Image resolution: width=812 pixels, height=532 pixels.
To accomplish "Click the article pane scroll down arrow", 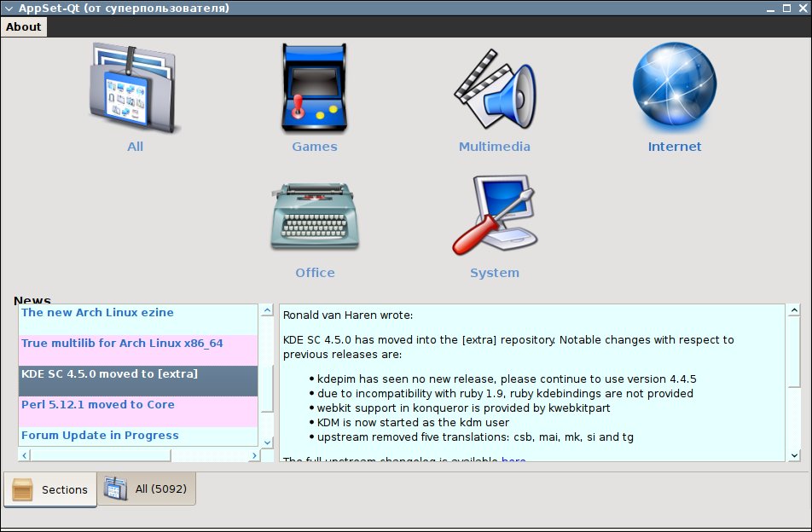I will [x=794, y=455].
